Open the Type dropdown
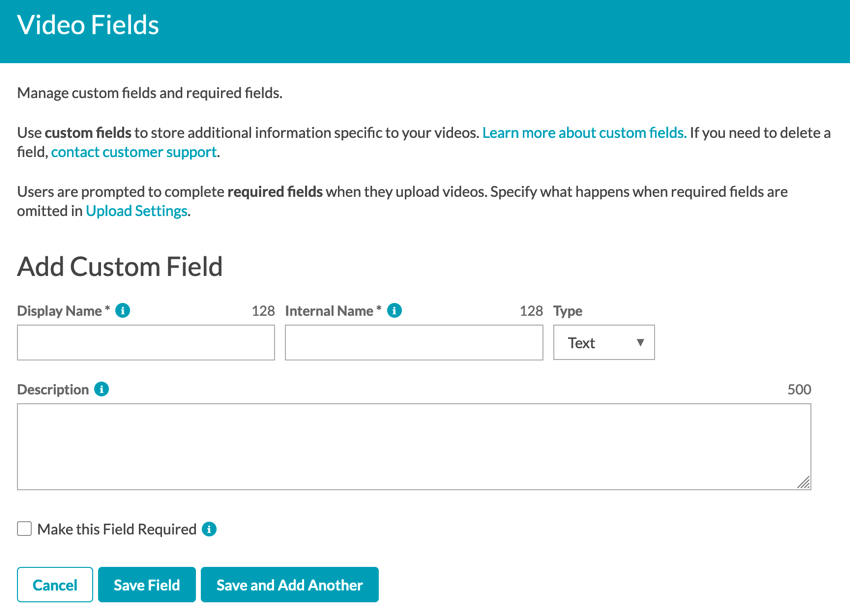The width and height of the screenshot is (850, 605). pos(604,342)
